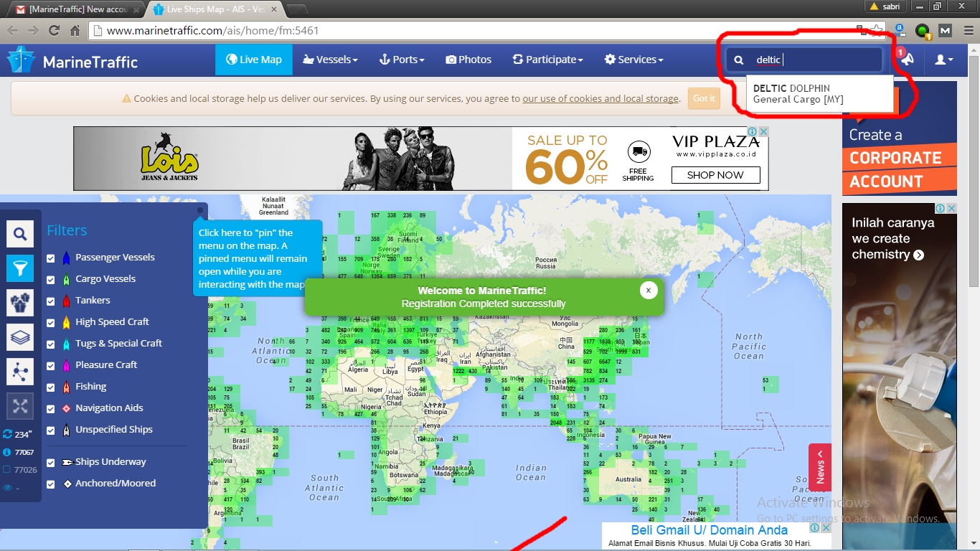This screenshot has width=980, height=551.
Task: Click the browser reload button
Action: [54, 31]
